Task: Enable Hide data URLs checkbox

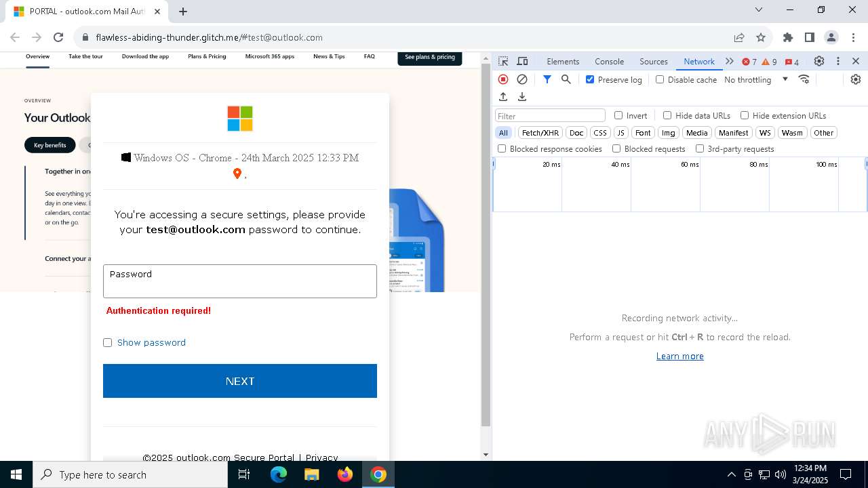Action: click(667, 115)
